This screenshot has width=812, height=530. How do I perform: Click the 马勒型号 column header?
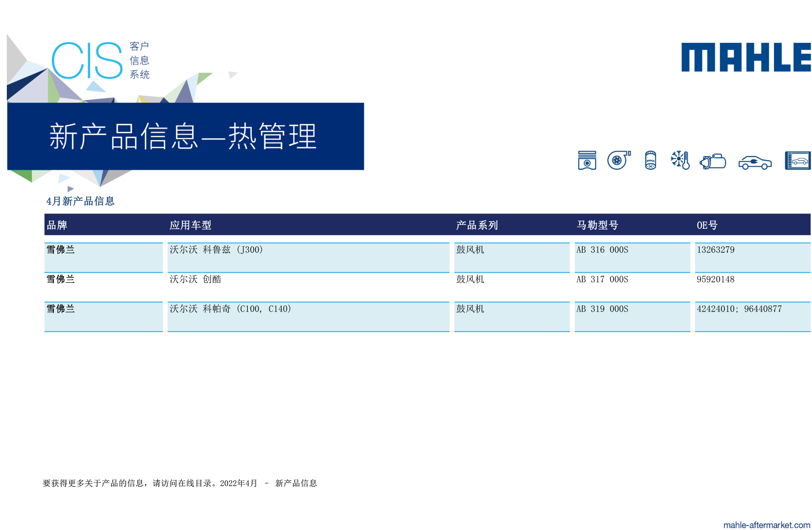point(597,225)
